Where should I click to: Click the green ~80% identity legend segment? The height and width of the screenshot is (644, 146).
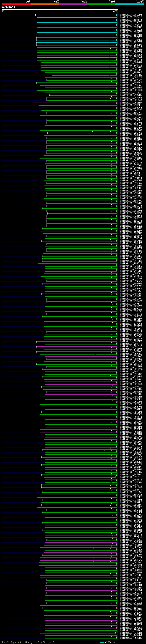101,4
